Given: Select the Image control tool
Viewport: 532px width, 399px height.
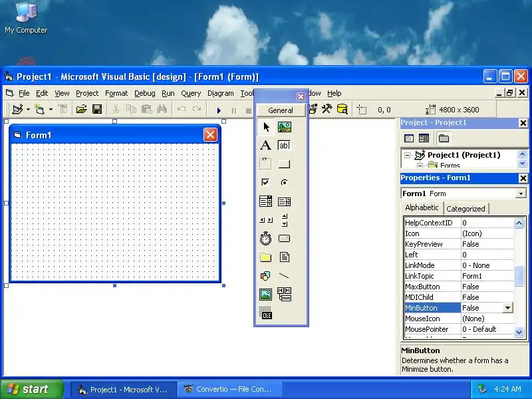Looking at the screenshot, I should [x=265, y=294].
